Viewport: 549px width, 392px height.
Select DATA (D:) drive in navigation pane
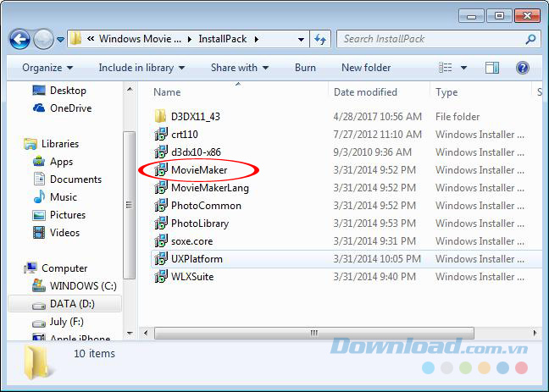coord(70,303)
